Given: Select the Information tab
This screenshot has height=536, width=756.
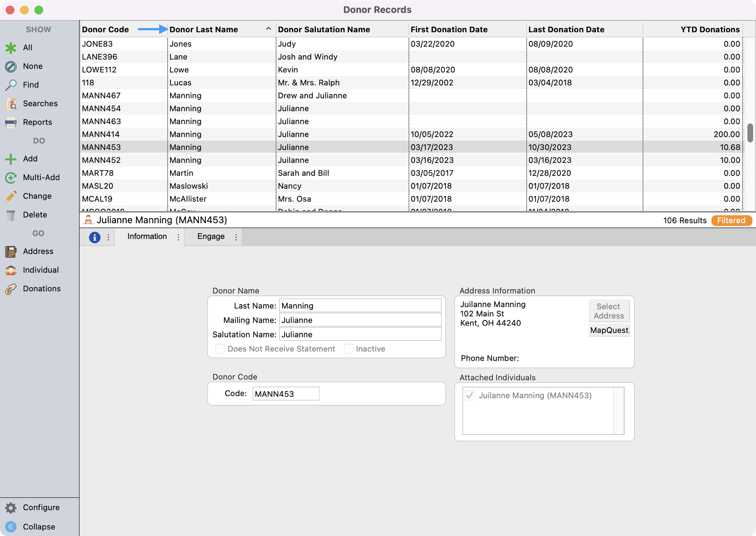Looking at the screenshot, I should pyautogui.click(x=147, y=237).
